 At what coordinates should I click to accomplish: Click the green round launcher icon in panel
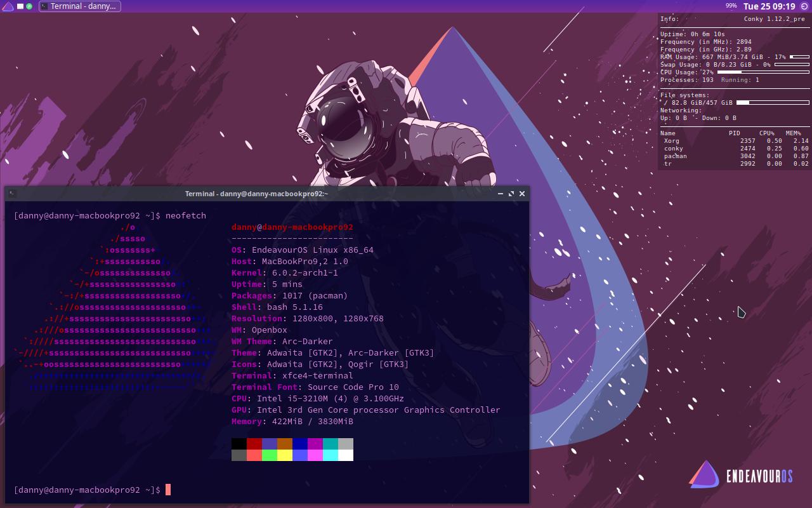pyautogui.click(x=29, y=6)
